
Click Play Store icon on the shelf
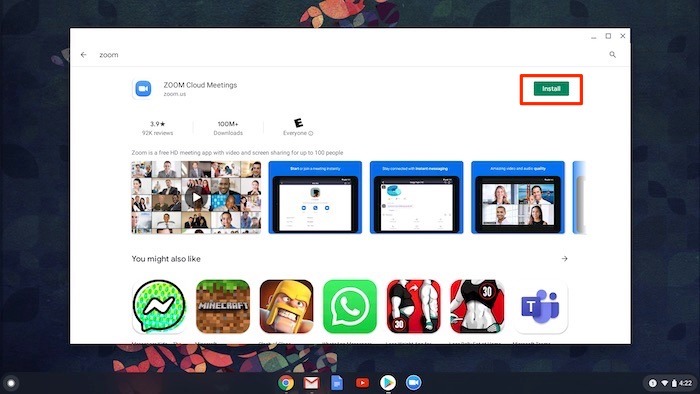[388, 383]
